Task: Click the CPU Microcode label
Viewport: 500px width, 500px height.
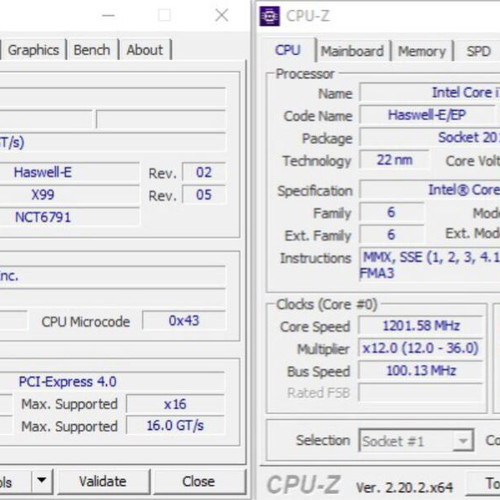Action: pyautogui.click(x=86, y=322)
